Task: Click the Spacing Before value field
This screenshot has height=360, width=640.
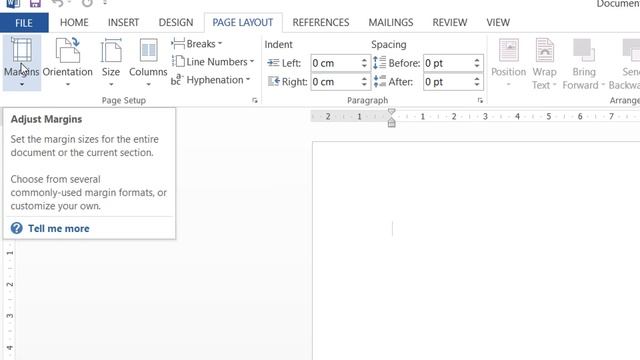Action: 448,63
